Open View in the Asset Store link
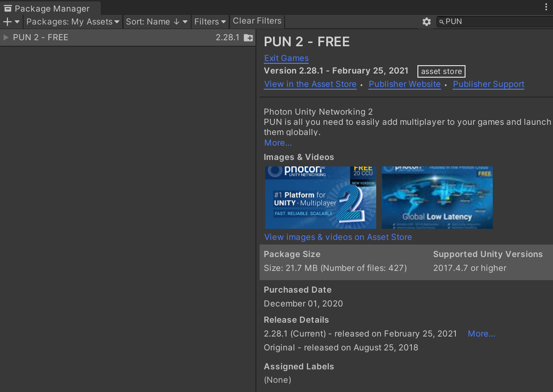 click(311, 84)
